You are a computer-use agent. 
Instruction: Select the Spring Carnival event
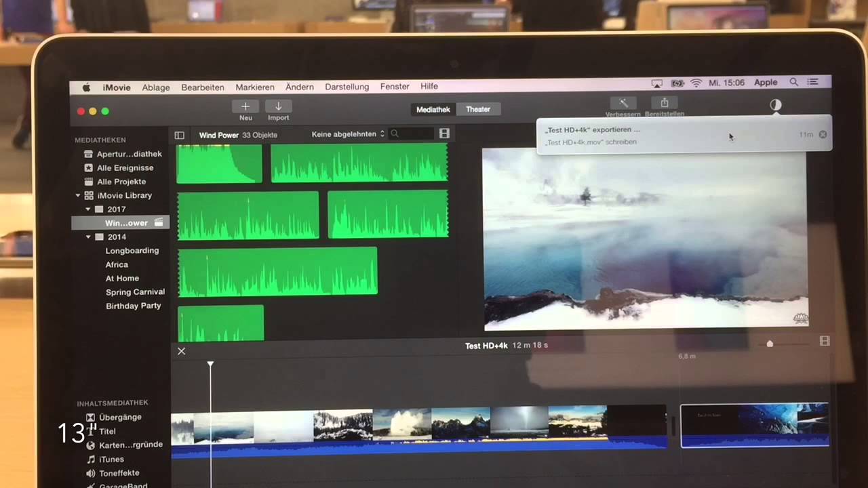point(135,292)
